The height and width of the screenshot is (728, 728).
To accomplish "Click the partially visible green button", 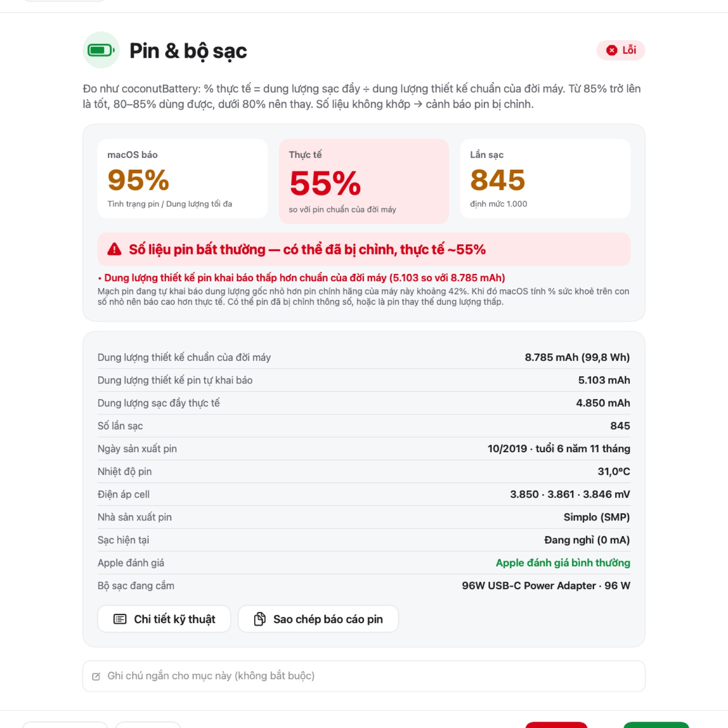I will pos(656,725).
